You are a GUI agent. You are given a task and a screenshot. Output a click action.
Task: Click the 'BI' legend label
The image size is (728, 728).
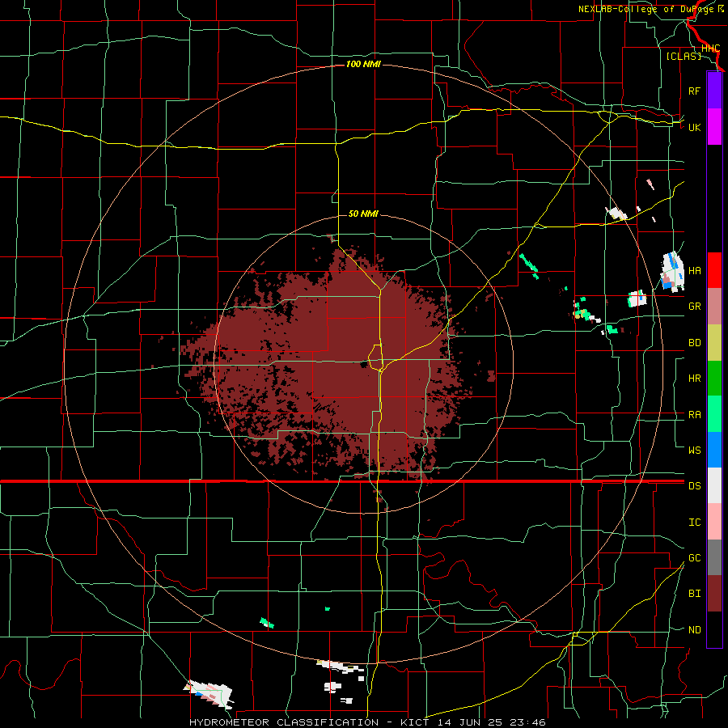pos(694,594)
